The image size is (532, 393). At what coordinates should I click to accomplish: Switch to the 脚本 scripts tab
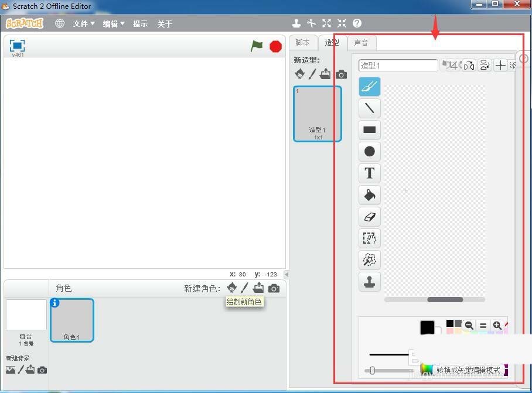click(x=303, y=43)
